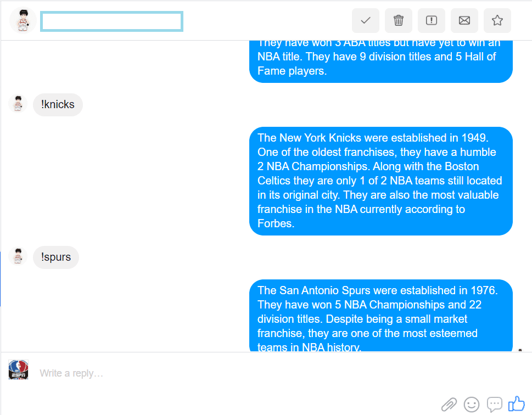532x415 pixels.
Task: Click the Write a reply field
Action: pos(220,373)
